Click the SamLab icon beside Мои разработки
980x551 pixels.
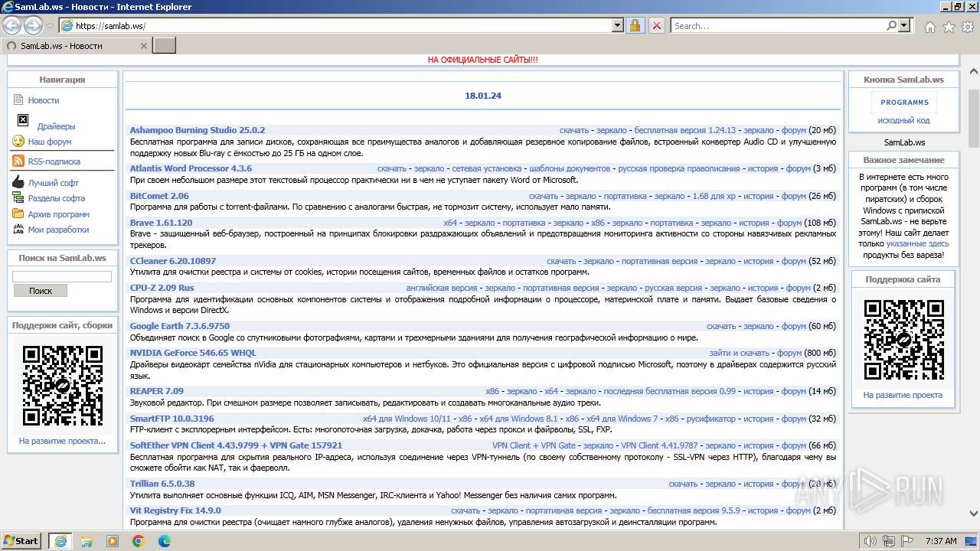point(18,229)
